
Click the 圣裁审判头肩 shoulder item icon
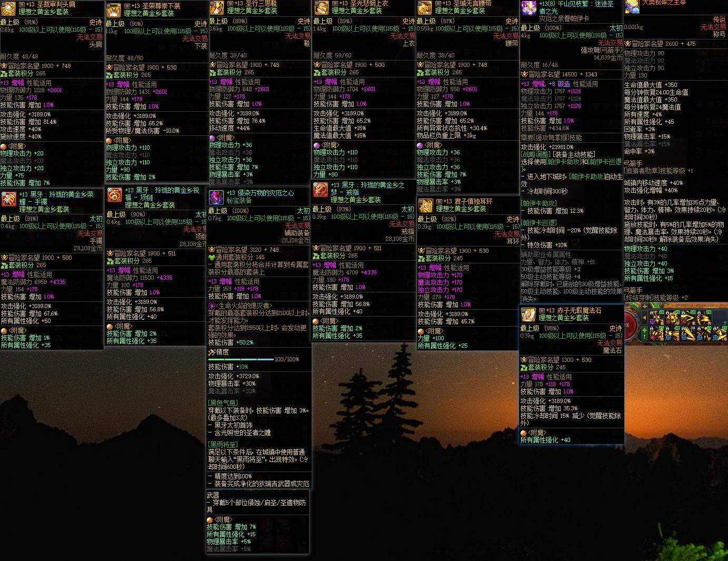7,9
